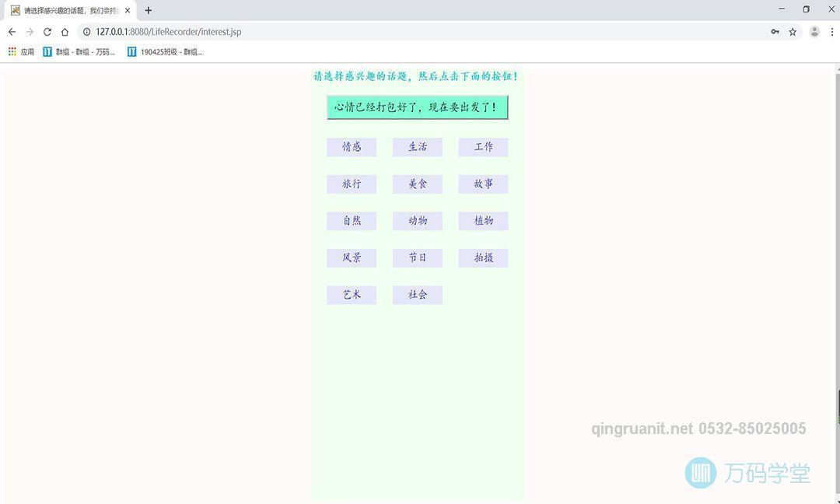Select the 动物 interest topic
840x504 pixels.
click(x=417, y=221)
